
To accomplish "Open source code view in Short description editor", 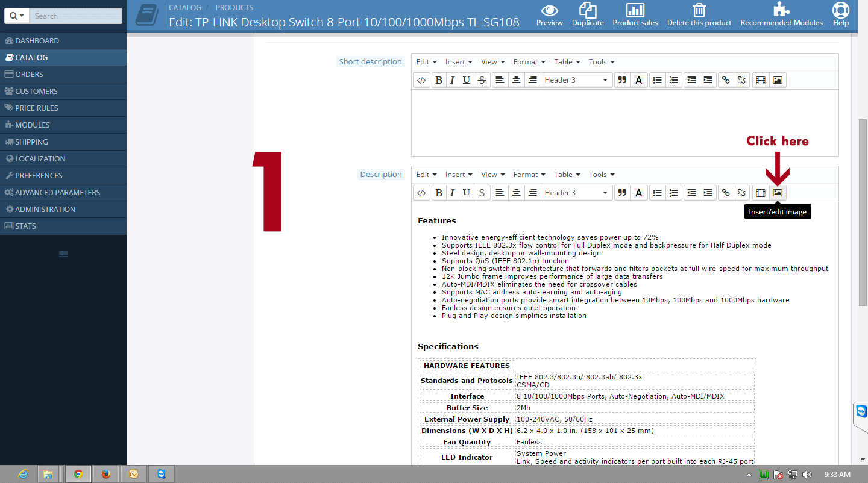I will click(x=421, y=80).
